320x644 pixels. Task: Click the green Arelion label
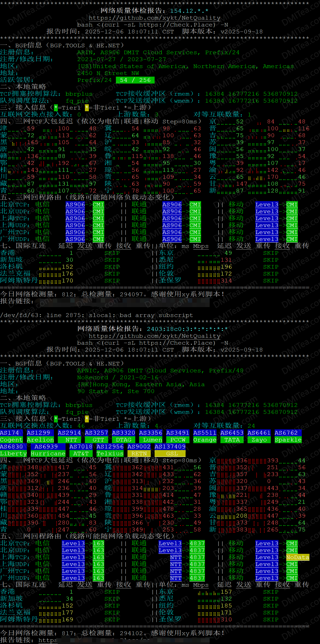pos(40,440)
